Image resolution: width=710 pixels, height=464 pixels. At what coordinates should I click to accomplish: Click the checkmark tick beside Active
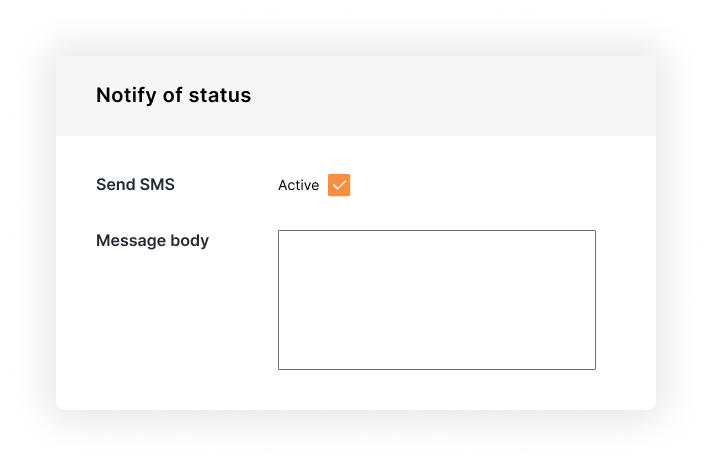[339, 185]
